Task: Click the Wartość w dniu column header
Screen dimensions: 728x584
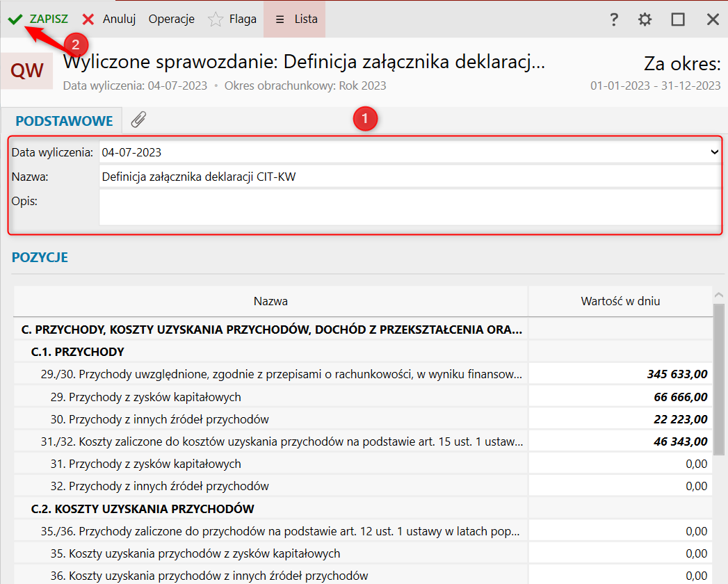Action: tap(620, 302)
